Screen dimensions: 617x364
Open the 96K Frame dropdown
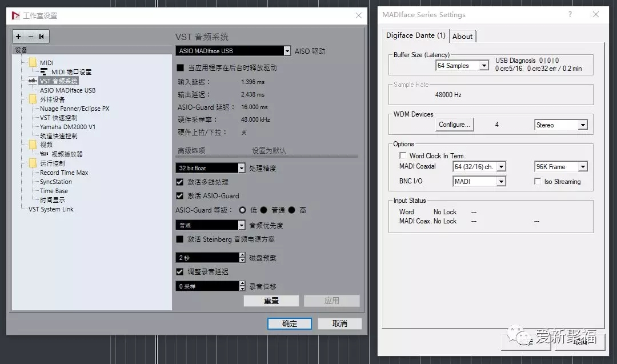tap(583, 167)
